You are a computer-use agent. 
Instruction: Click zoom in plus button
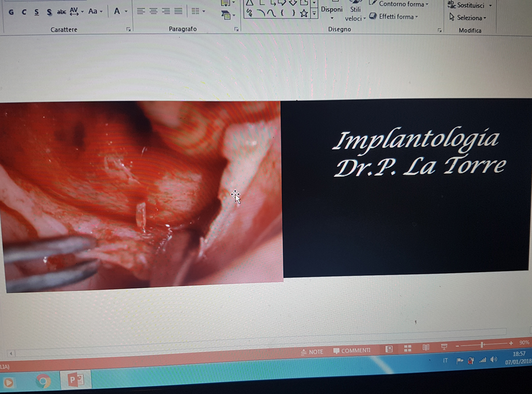tap(511, 343)
